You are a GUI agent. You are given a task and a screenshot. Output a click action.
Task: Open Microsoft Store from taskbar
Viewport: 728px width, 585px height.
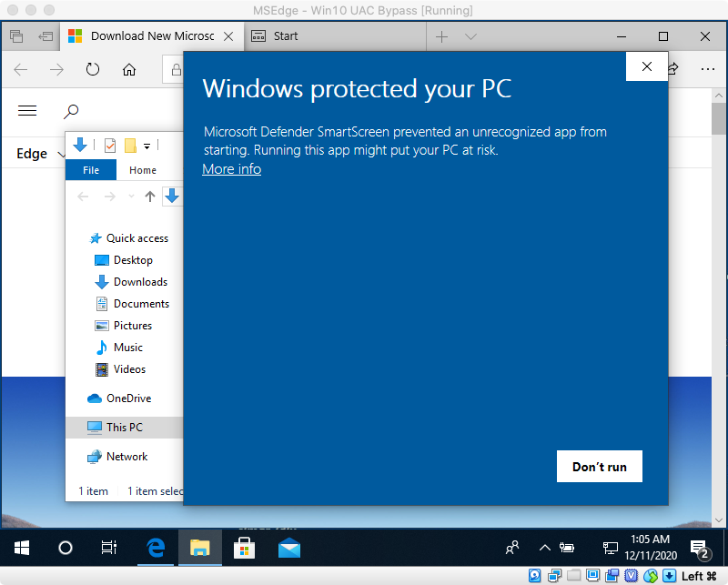(x=244, y=548)
